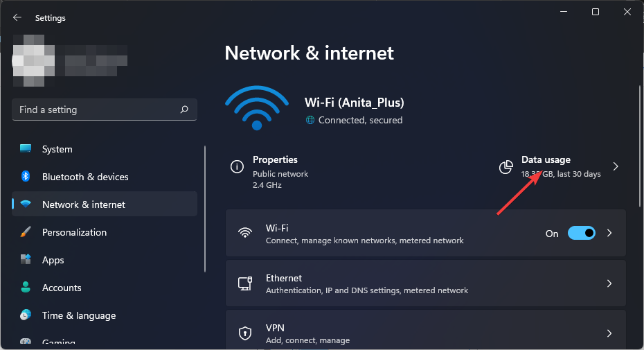This screenshot has width=644, height=350.
Task: Turn off the Wi-Fi toggle switch
Action: (581, 234)
